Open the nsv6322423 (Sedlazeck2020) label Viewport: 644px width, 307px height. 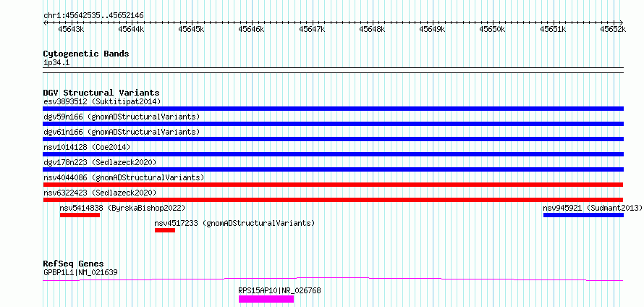click(x=100, y=193)
